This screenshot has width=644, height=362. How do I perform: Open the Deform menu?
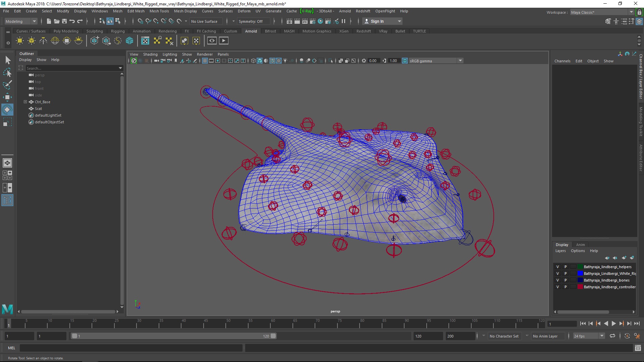[x=244, y=11]
